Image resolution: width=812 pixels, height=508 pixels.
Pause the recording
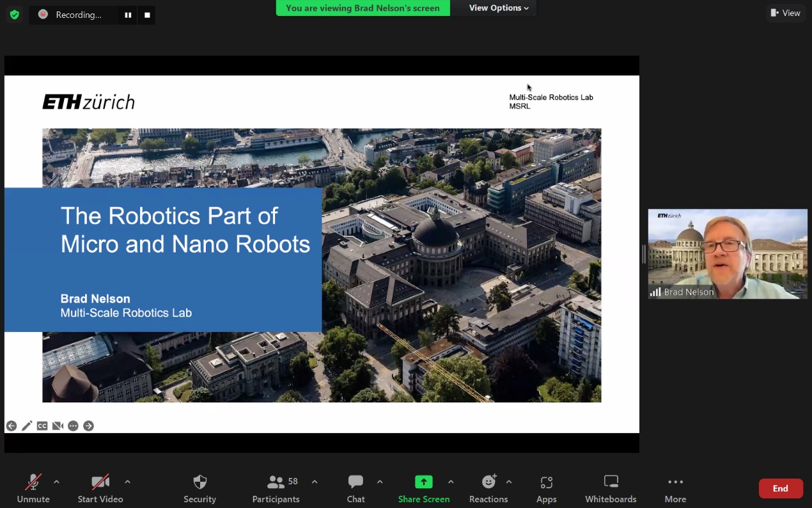coord(128,15)
